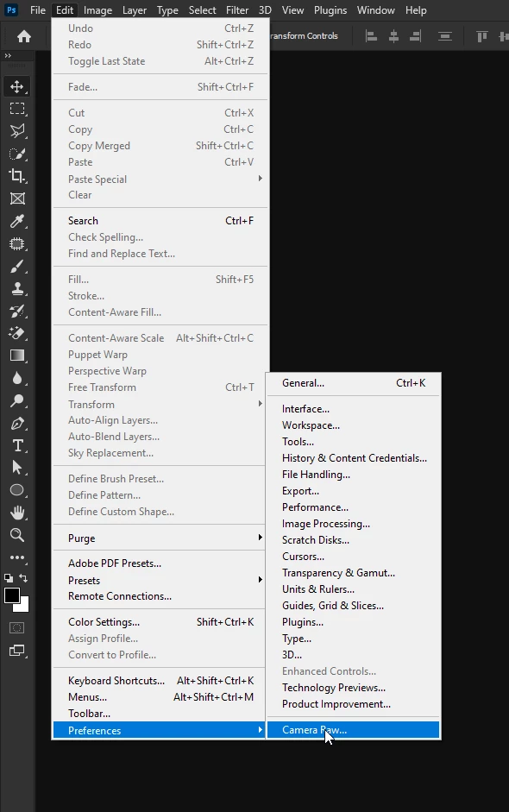509x812 pixels.
Task: Expand the toolbar double-arrow
Action: [x=8, y=55]
